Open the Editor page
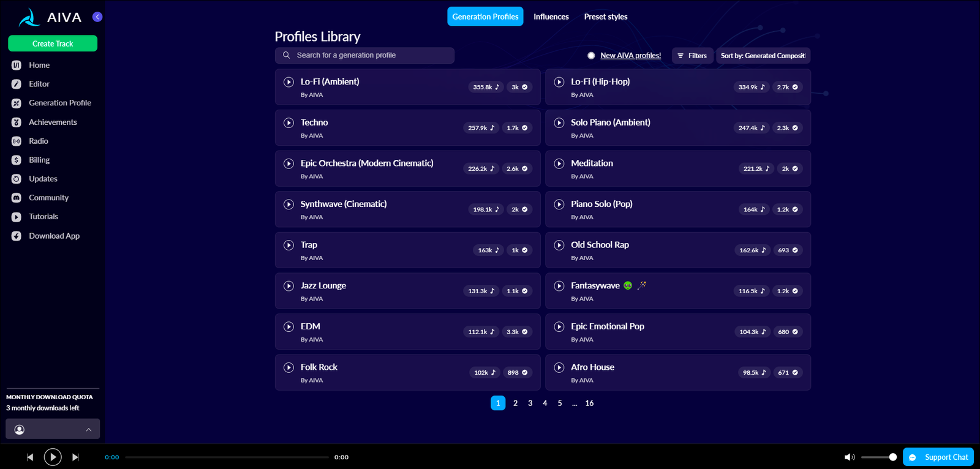 point(39,84)
